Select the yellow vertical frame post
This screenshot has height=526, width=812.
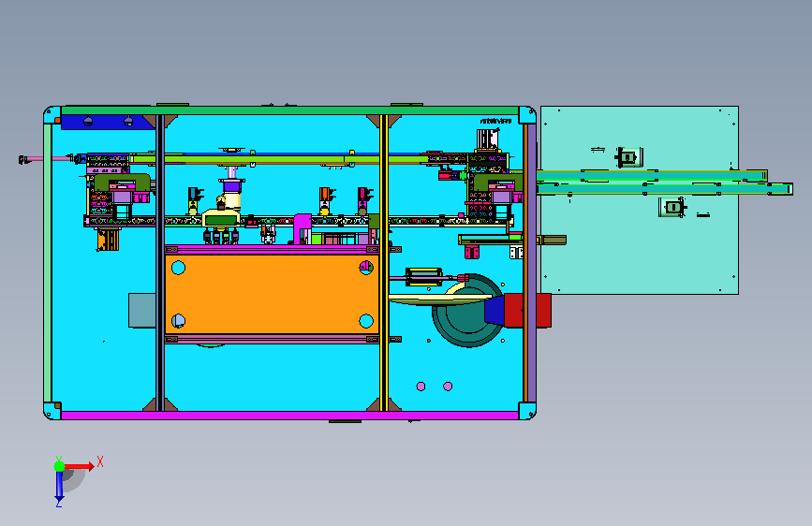[384, 263]
